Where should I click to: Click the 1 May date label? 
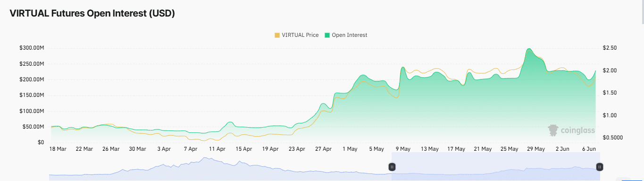click(350, 149)
